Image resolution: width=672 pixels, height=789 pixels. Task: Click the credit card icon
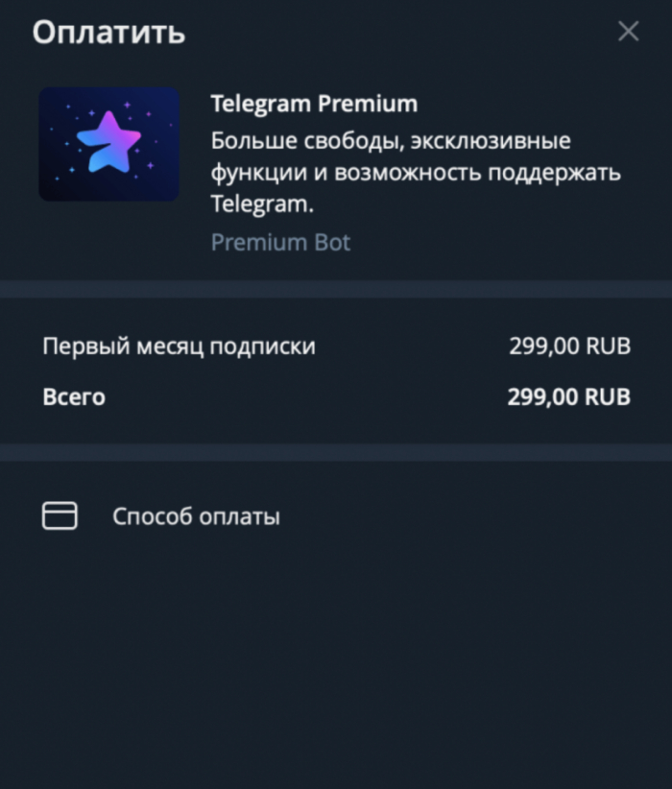60,516
